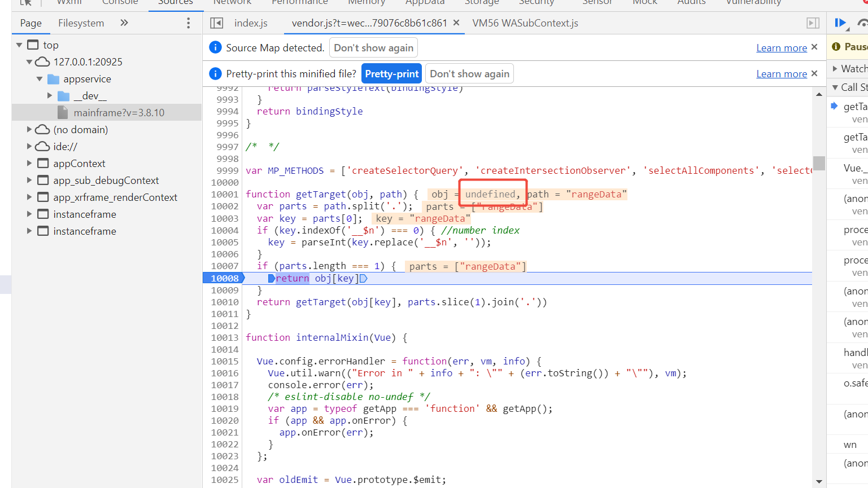Collapse the appservice folder
This screenshot has height=488, width=868.
[40, 79]
